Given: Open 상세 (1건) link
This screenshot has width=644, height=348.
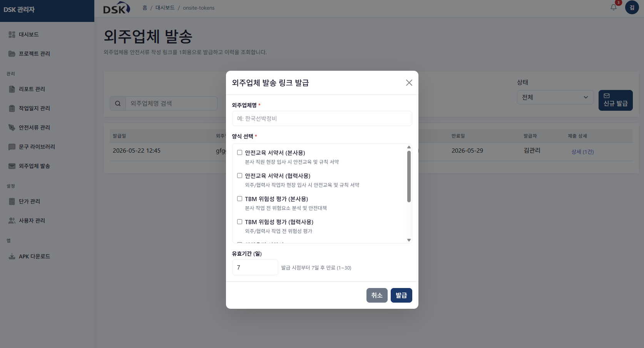Looking at the screenshot, I should [x=582, y=152].
